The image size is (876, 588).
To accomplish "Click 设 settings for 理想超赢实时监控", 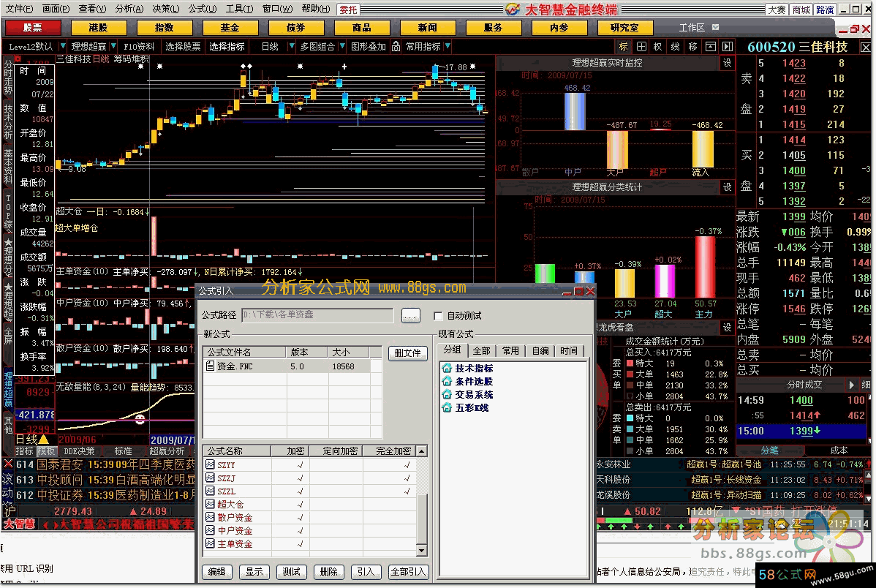I will (728, 63).
